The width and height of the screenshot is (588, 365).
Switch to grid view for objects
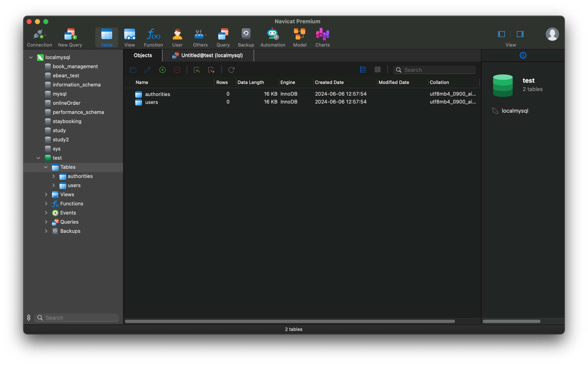(x=378, y=69)
